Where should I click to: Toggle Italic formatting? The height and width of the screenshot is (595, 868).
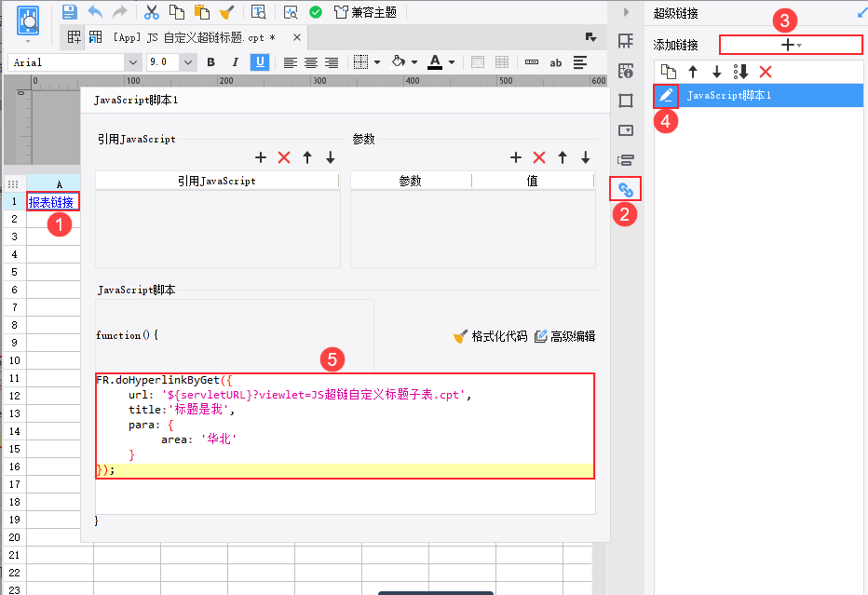coord(236,62)
